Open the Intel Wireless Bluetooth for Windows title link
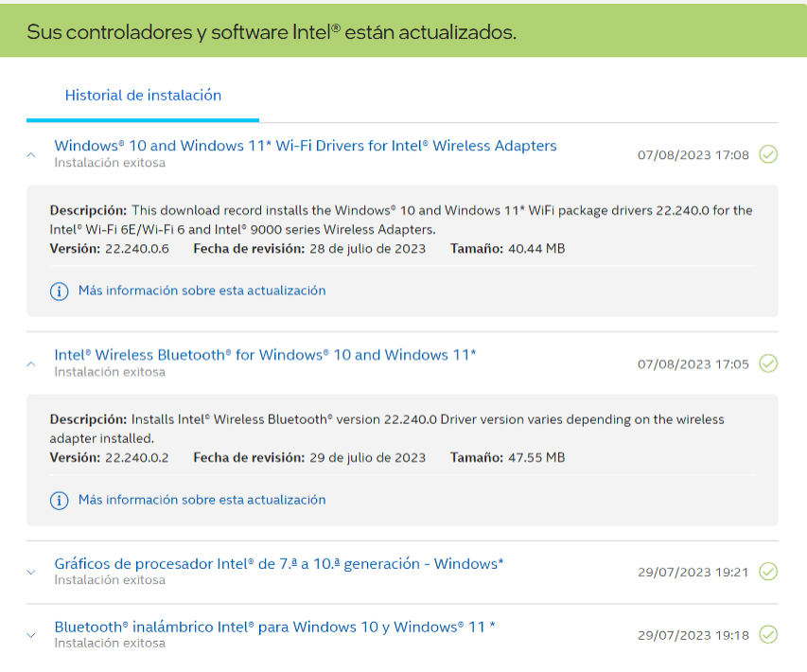The height and width of the screenshot is (672, 807). pos(265,355)
